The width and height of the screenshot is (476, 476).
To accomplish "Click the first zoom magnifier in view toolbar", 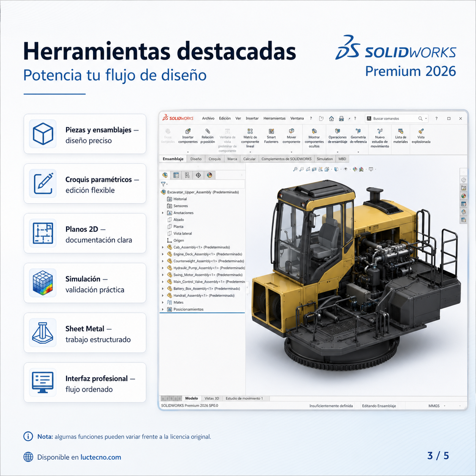I will (295, 169).
